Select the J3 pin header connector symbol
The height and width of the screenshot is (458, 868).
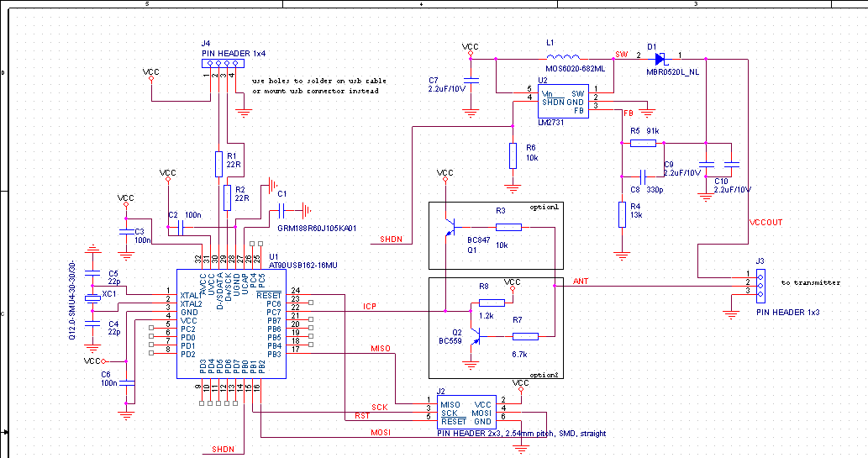[760, 282]
